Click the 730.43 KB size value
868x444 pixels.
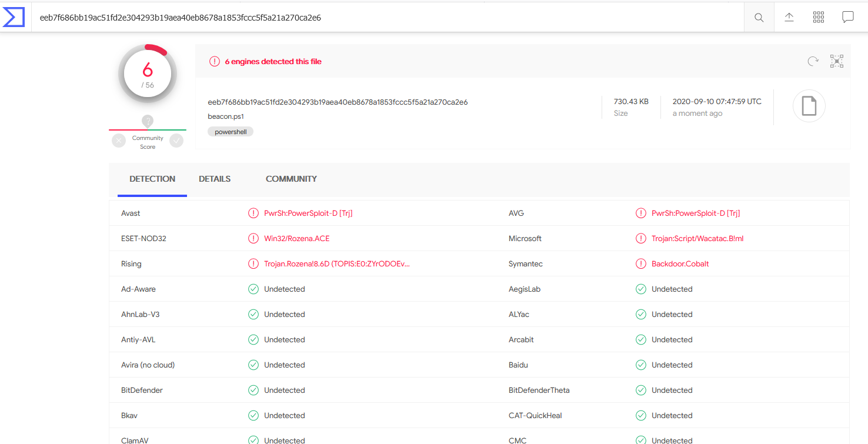click(x=631, y=102)
